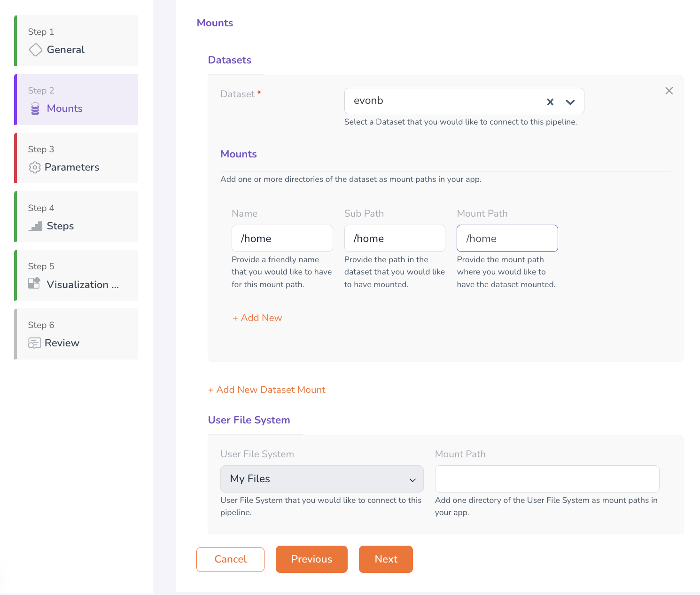Click the database icon beside Mounts

pyautogui.click(x=35, y=109)
